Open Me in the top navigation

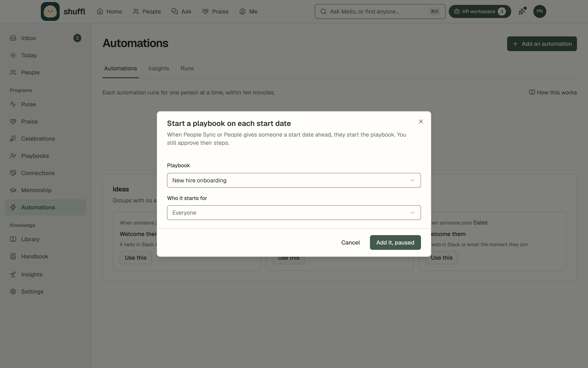[248, 11]
